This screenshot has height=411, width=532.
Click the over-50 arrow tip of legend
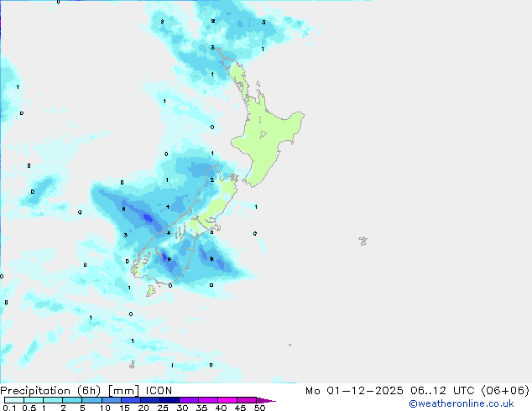click(x=266, y=400)
